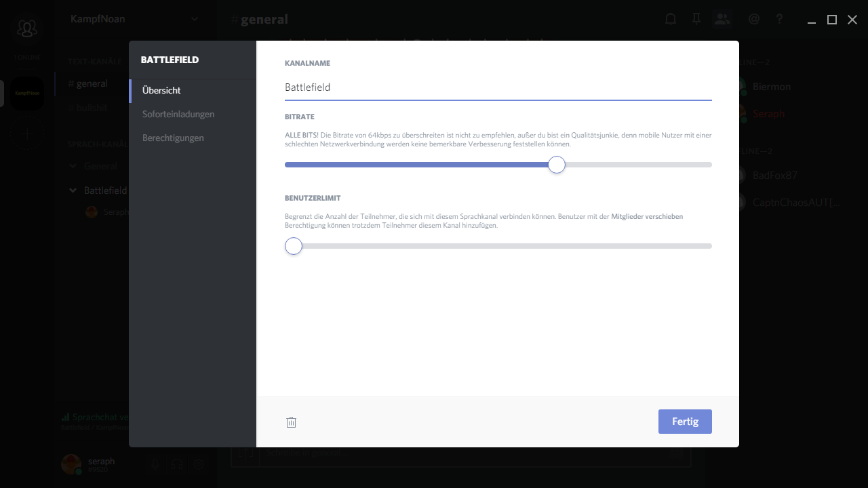Select the #bullshit text channel
This screenshot has height=488, width=868.
pos(92,108)
